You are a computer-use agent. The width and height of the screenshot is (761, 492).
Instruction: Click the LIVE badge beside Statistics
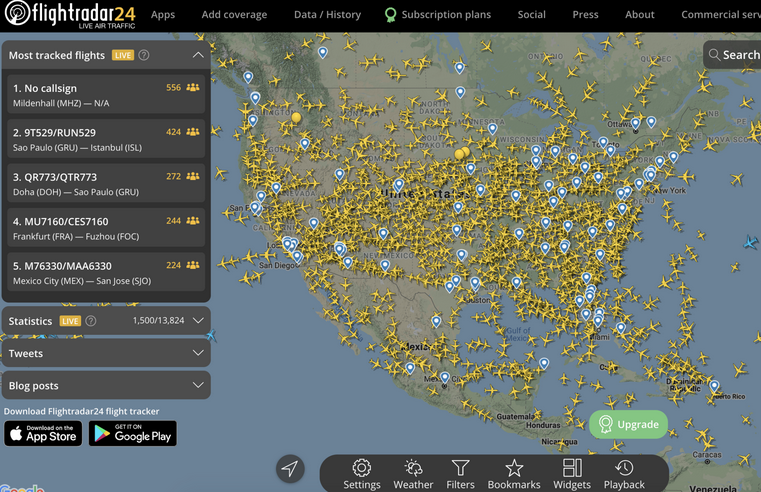coord(70,321)
